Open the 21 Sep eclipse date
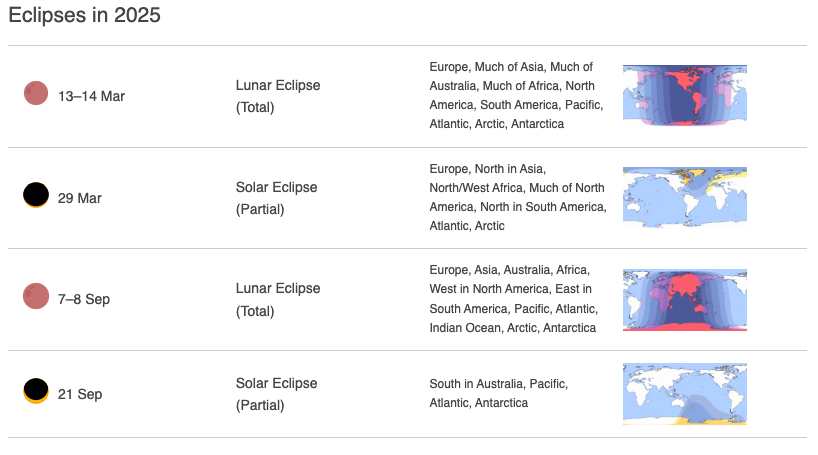This screenshot has width=818, height=455. [x=80, y=394]
